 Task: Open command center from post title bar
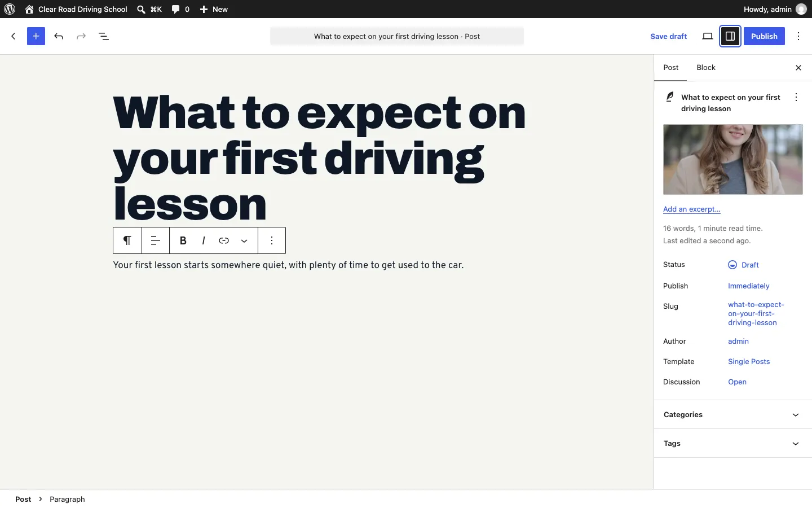point(397,36)
